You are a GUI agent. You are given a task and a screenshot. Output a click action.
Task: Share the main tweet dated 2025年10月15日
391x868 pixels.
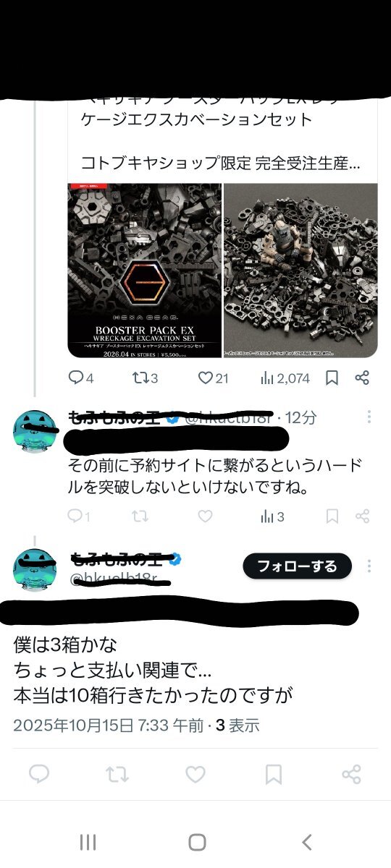tap(351, 775)
